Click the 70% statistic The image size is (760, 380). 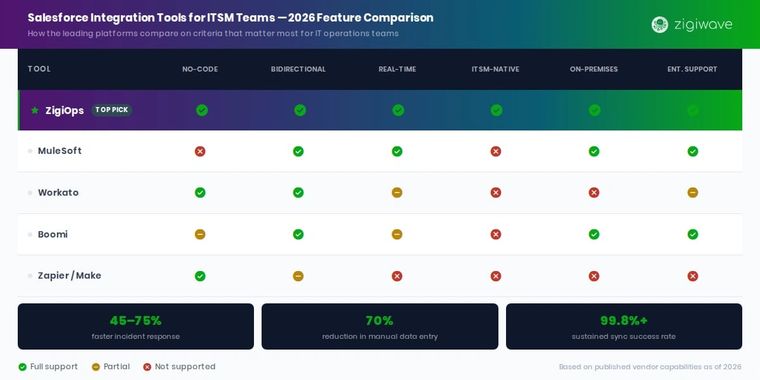[x=380, y=321]
